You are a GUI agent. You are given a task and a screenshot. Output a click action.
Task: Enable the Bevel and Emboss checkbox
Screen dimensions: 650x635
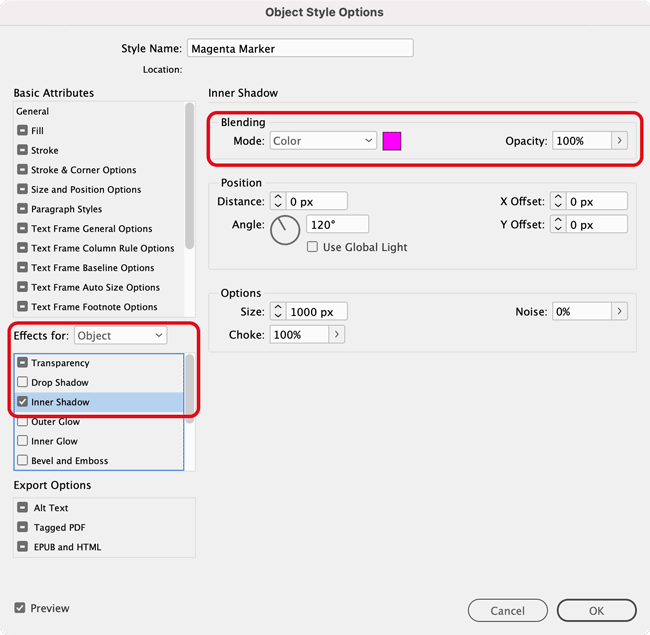[x=22, y=460]
